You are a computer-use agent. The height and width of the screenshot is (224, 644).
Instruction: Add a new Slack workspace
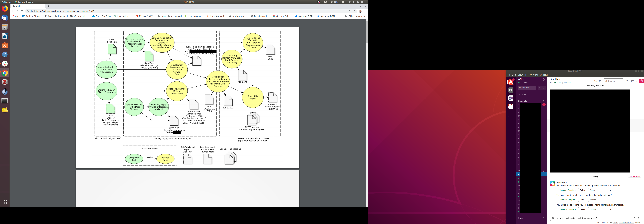[x=511, y=114]
